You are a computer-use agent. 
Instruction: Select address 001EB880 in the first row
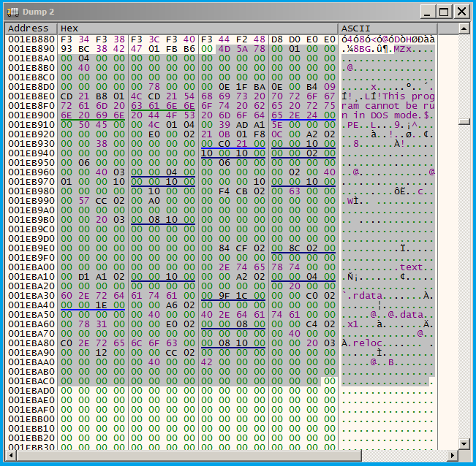coord(30,39)
